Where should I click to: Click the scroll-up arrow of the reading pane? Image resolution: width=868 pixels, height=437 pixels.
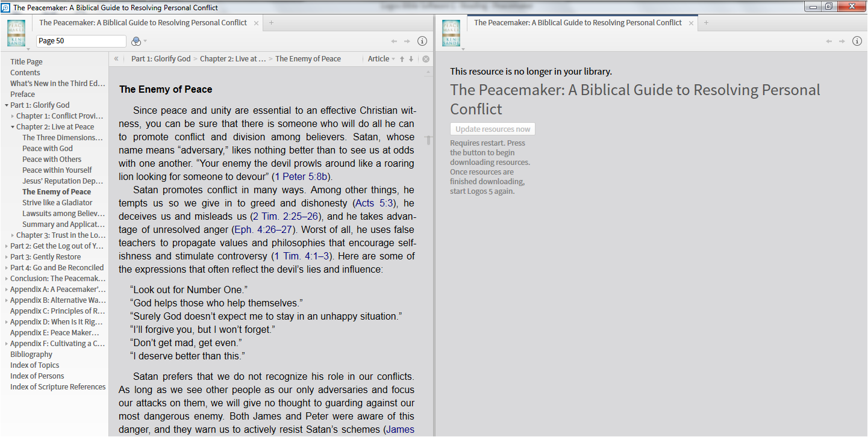pos(428,72)
